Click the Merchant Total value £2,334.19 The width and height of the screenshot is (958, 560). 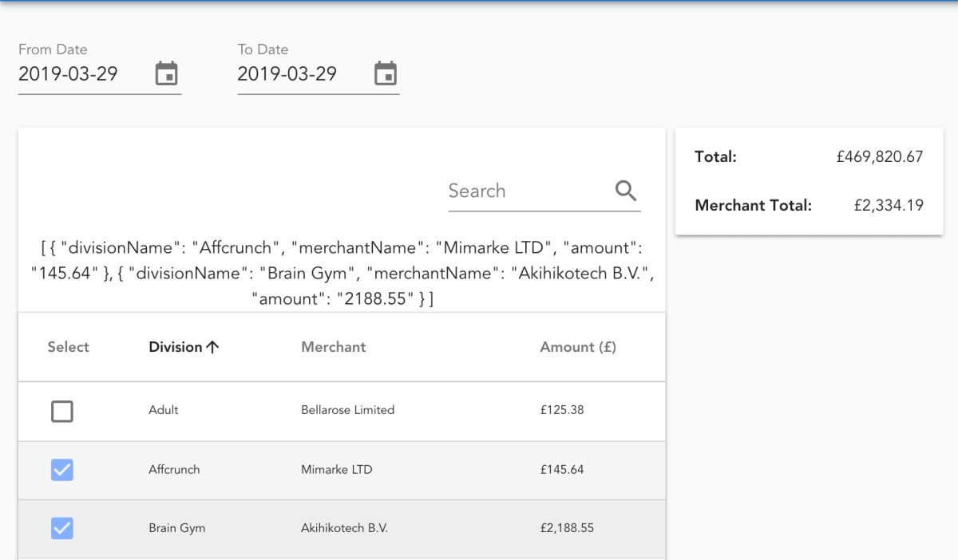889,206
